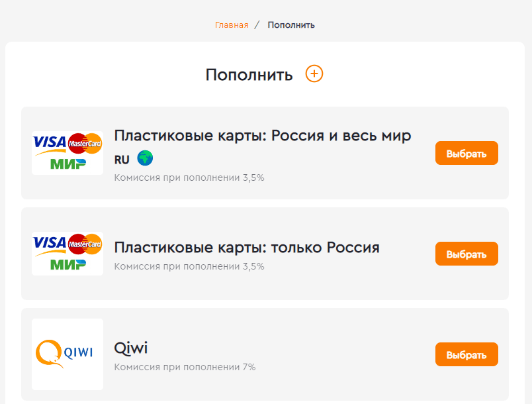Click the title 'Пластиковые карты: только Россия'
The width and height of the screenshot is (532, 404).
(247, 248)
